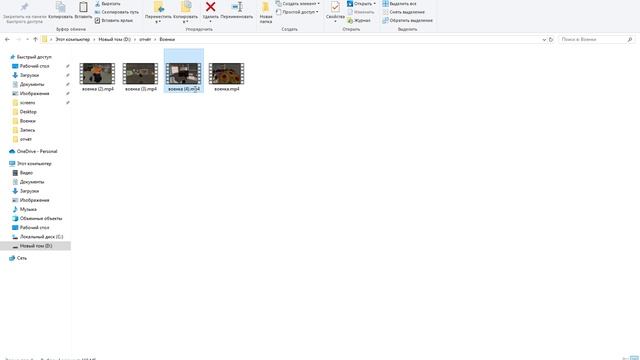The width and height of the screenshot is (640, 360).
Task: Open pinned Загрузки under Quick access
Action: pyautogui.click(x=29, y=75)
